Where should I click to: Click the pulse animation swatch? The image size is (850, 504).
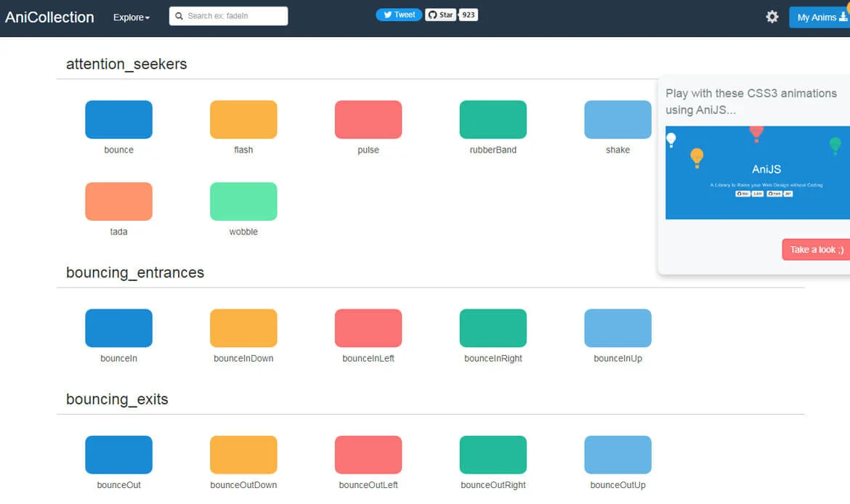point(368,120)
